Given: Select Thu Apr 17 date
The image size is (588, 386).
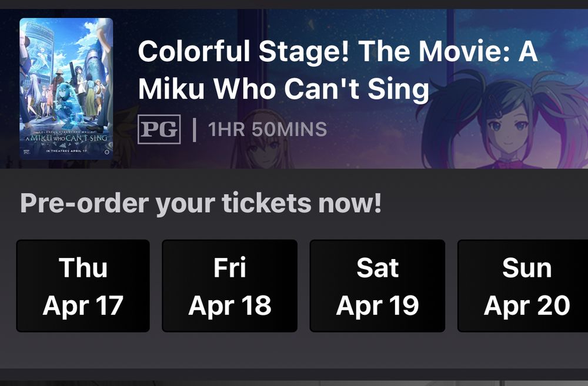Looking at the screenshot, I should [83, 286].
